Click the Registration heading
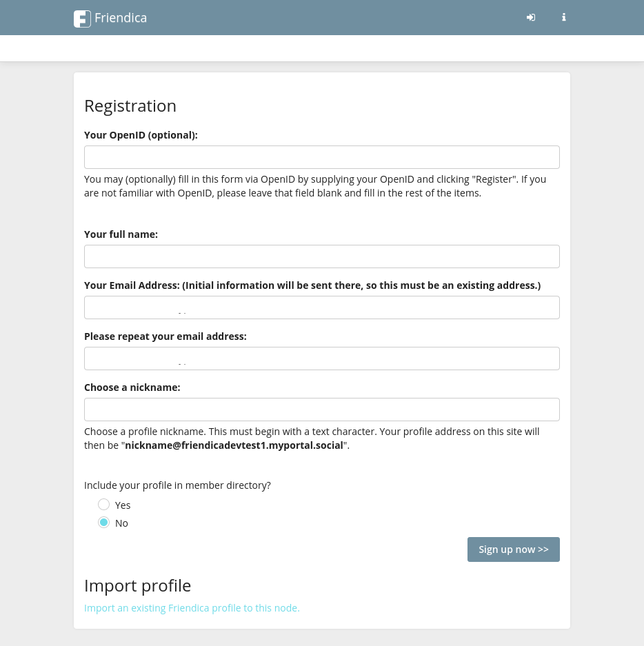Viewport: 644px width, 646px height. 130,106
